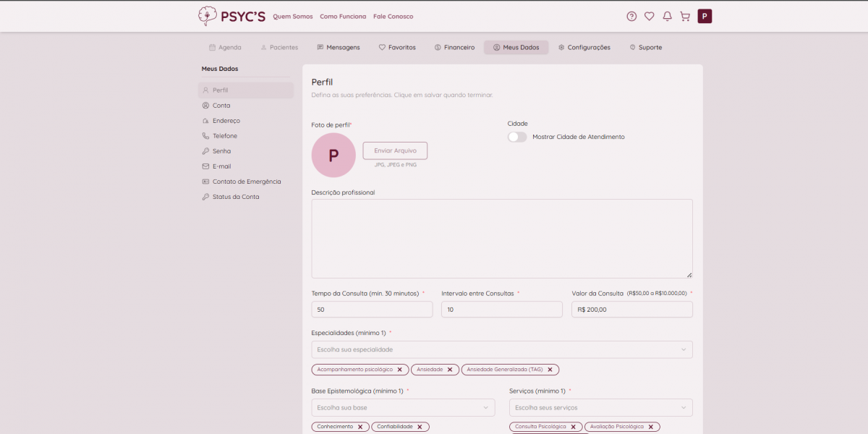Remove the Ansiedade specialty tag

click(x=449, y=370)
